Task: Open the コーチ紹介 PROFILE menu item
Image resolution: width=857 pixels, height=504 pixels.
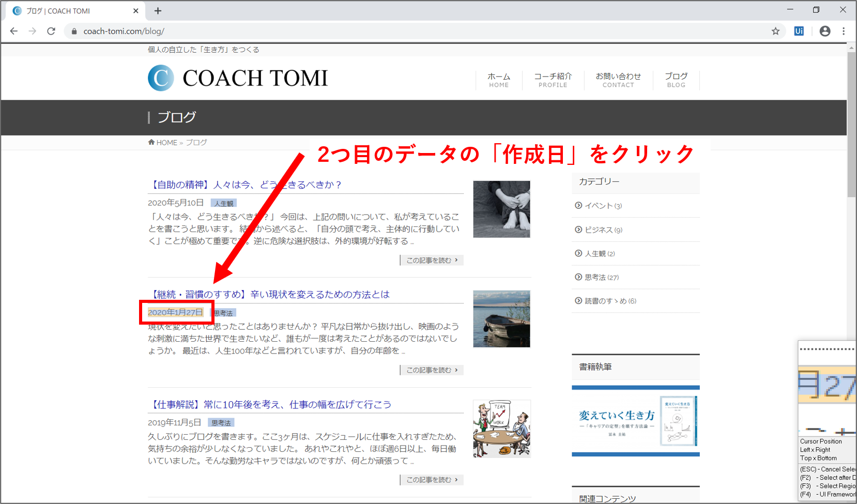Action: coord(553,80)
